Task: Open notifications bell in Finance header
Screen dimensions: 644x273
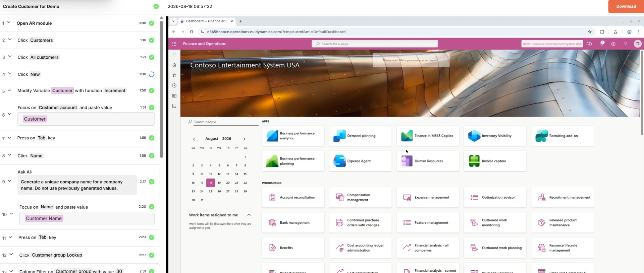Action: coord(602,44)
